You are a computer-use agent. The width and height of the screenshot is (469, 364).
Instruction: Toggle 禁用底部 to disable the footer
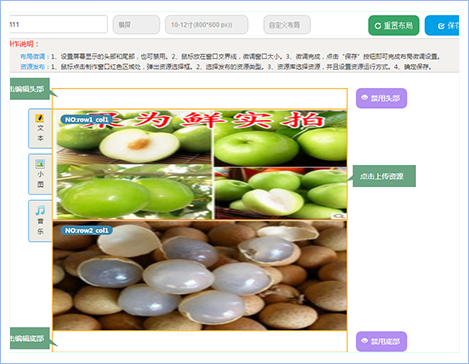pyautogui.click(x=381, y=341)
